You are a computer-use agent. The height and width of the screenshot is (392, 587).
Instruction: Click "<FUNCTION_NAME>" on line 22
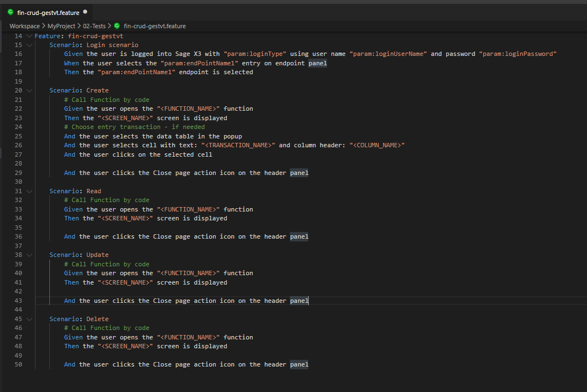click(188, 109)
